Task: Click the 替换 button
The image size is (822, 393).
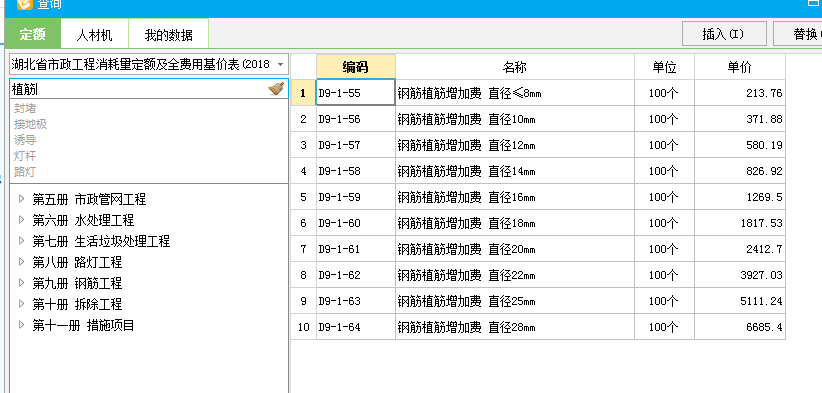Action: (x=798, y=34)
